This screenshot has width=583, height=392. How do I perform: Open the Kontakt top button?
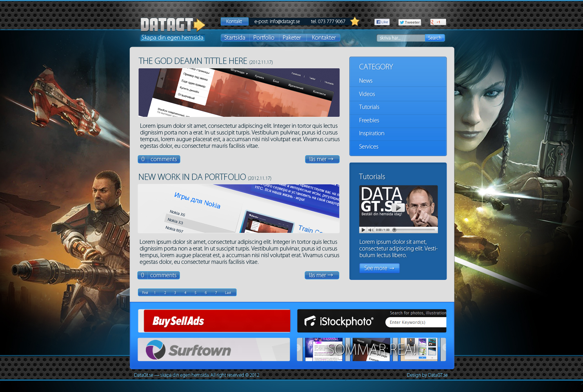click(234, 22)
